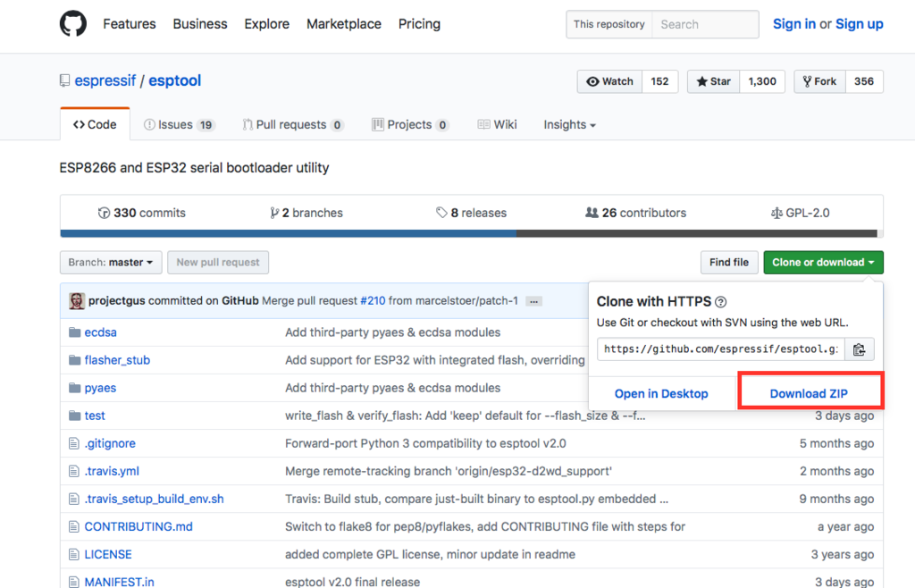Switch to the Code tab

point(95,124)
